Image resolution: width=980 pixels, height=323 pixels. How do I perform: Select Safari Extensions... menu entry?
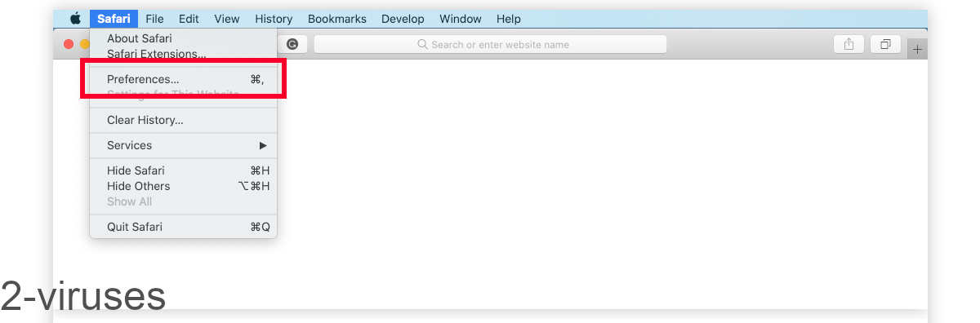[184, 54]
